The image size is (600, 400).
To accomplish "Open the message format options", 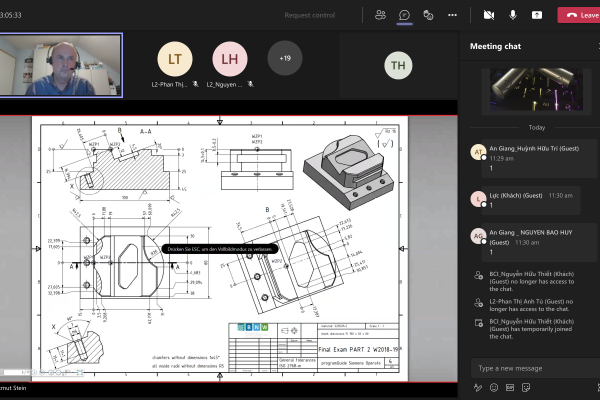I will (x=479, y=387).
